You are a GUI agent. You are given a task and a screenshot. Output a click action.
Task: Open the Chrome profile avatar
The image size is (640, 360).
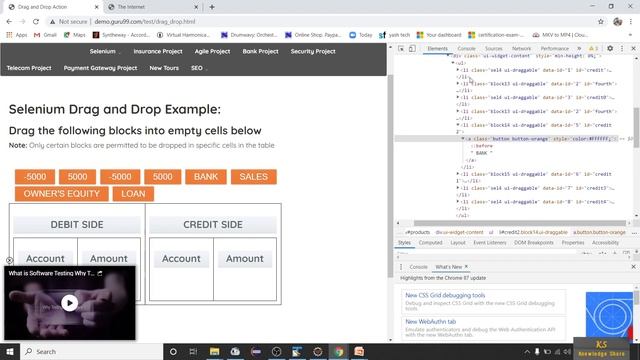click(x=617, y=21)
